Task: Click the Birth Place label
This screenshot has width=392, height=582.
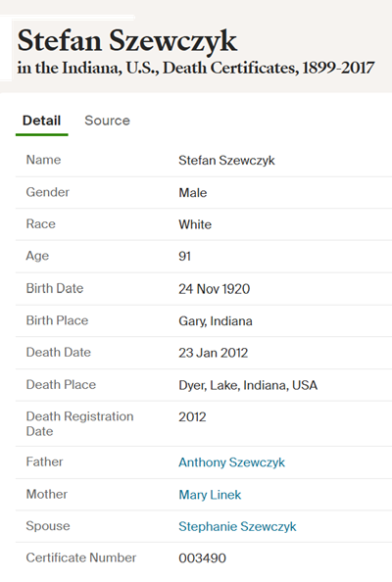Action: (57, 320)
